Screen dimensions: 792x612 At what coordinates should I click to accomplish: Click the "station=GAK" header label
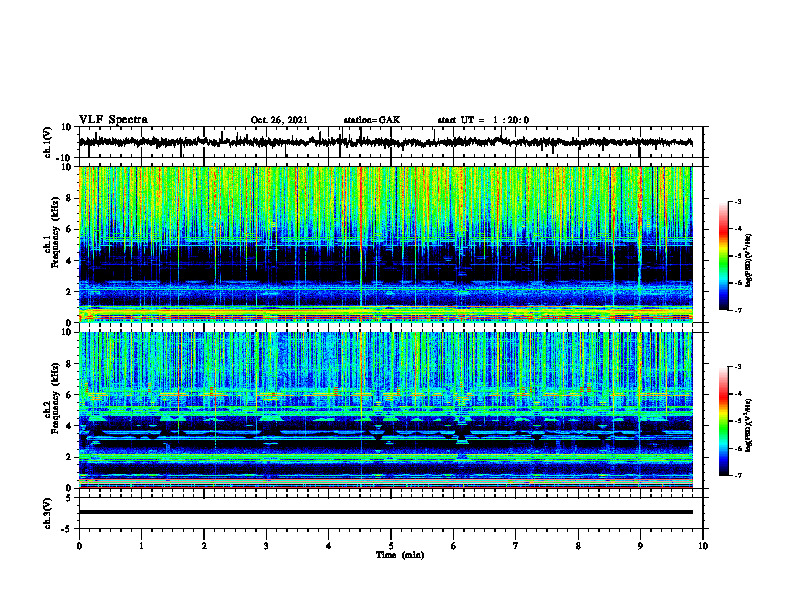[372, 120]
